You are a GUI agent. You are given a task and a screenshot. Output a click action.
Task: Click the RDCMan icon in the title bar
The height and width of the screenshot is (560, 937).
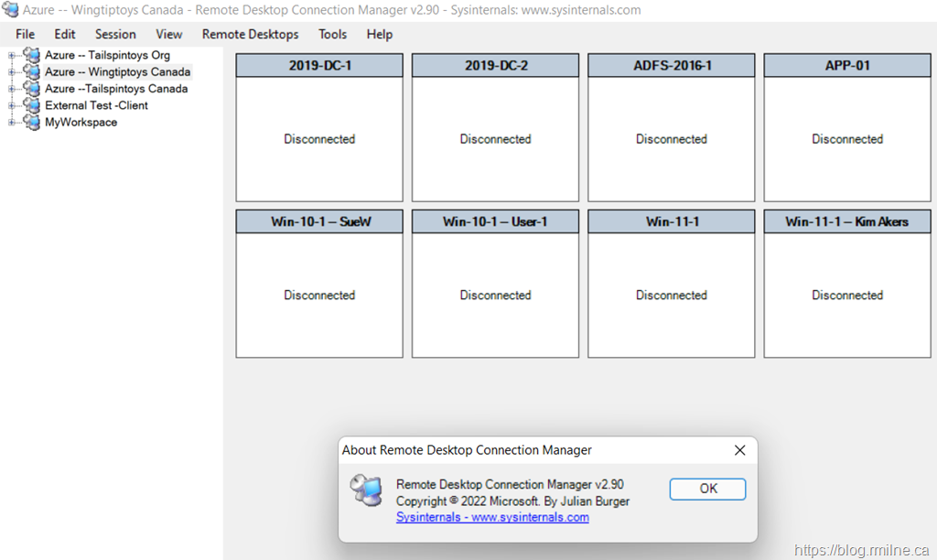coord(9,10)
